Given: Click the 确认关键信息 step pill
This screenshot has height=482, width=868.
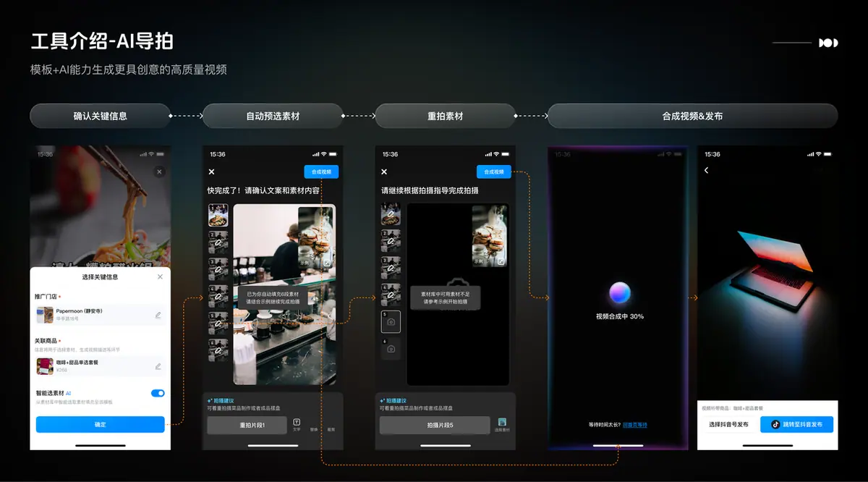Looking at the screenshot, I should click(101, 116).
